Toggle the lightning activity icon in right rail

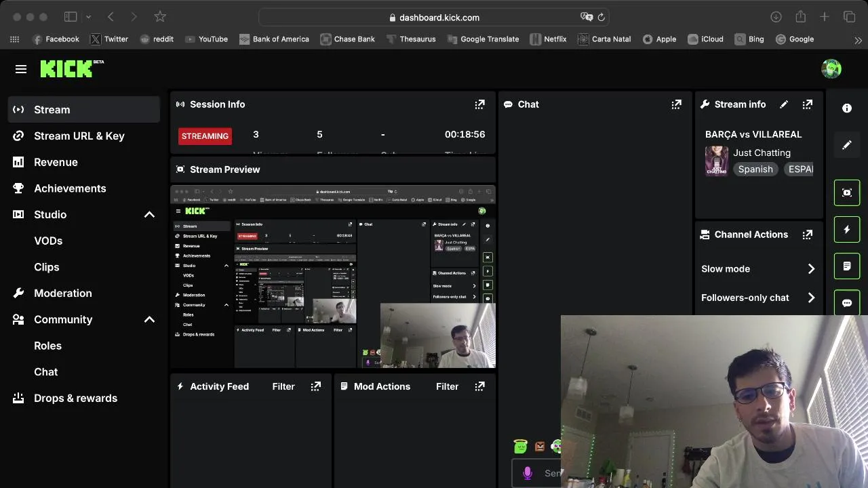click(847, 230)
